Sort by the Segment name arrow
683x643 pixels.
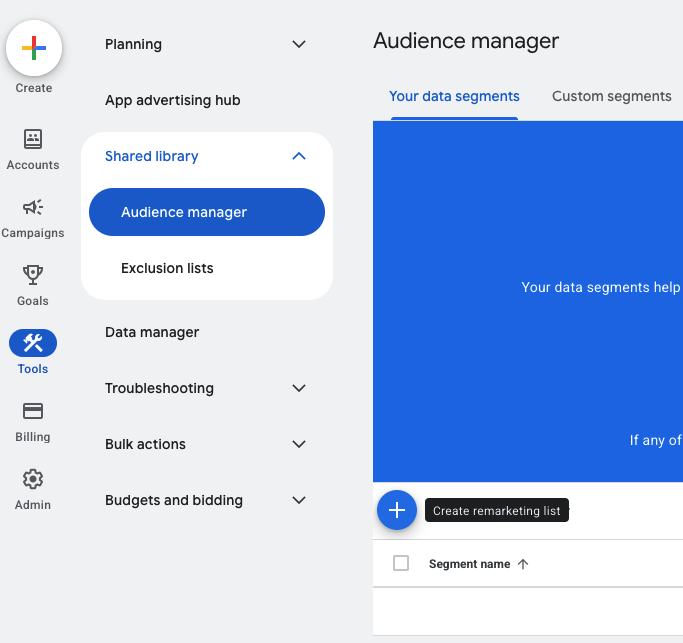pos(523,564)
